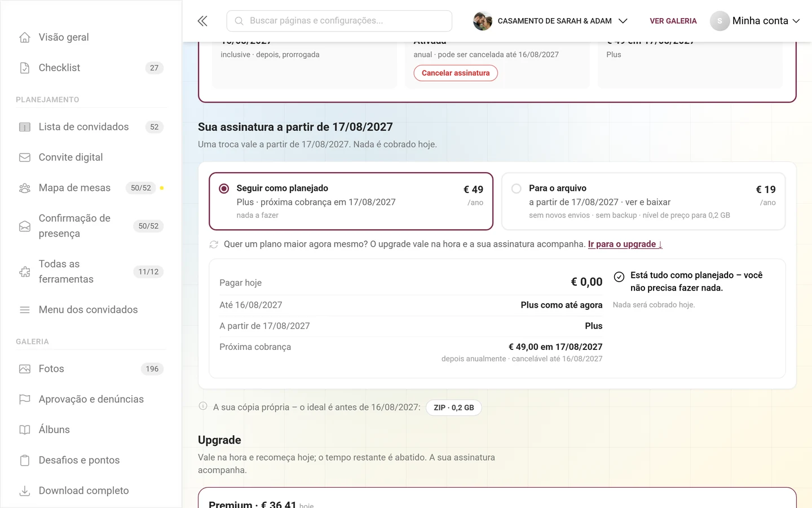
Task: Click the Mapa de mesas people icon
Action: tap(25, 188)
